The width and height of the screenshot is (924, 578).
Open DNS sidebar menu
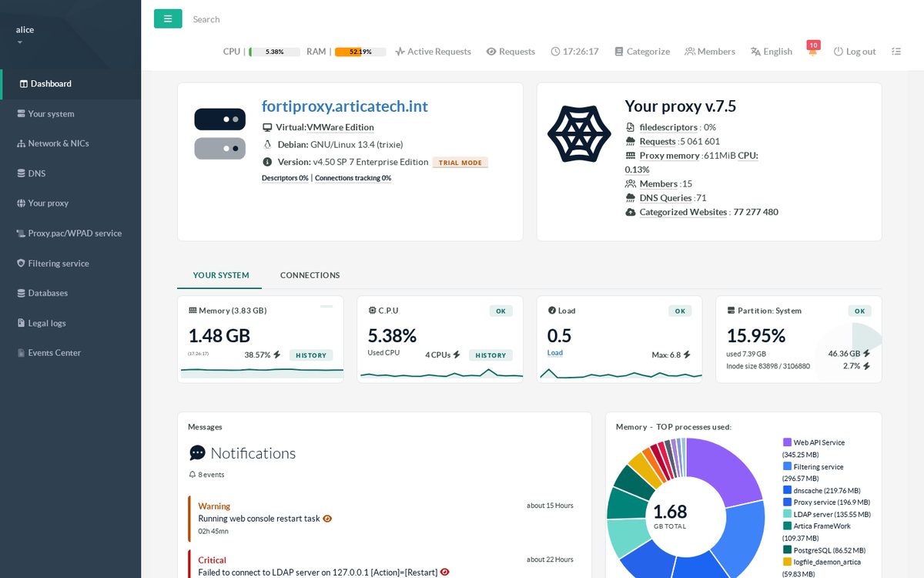pyautogui.click(x=71, y=173)
